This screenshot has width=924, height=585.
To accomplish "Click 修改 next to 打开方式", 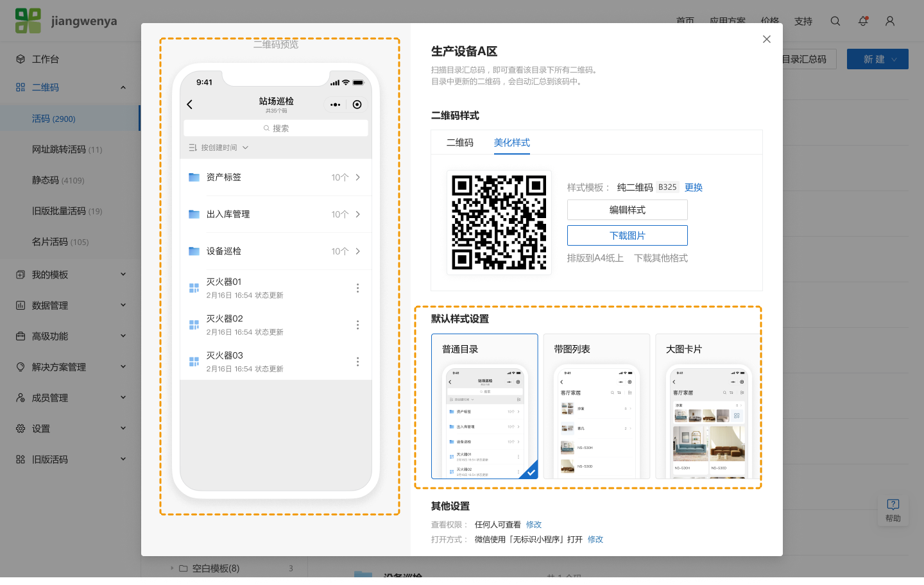I will coord(595,539).
